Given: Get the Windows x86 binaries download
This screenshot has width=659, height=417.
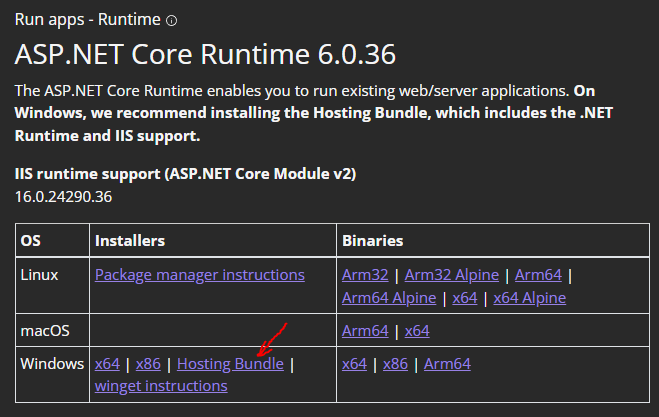Looking at the screenshot, I should click(x=394, y=364).
